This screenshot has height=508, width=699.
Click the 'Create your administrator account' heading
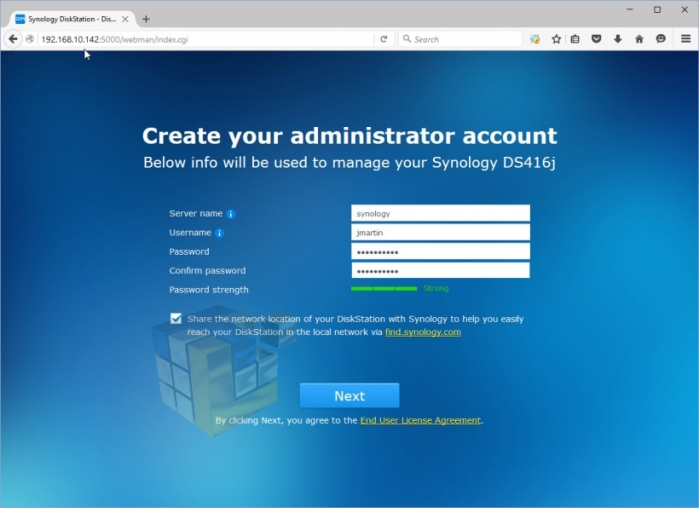pyautogui.click(x=350, y=136)
